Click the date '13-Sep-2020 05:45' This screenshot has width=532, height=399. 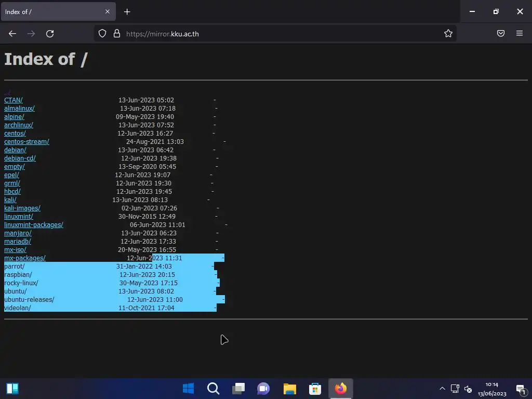tap(147, 167)
